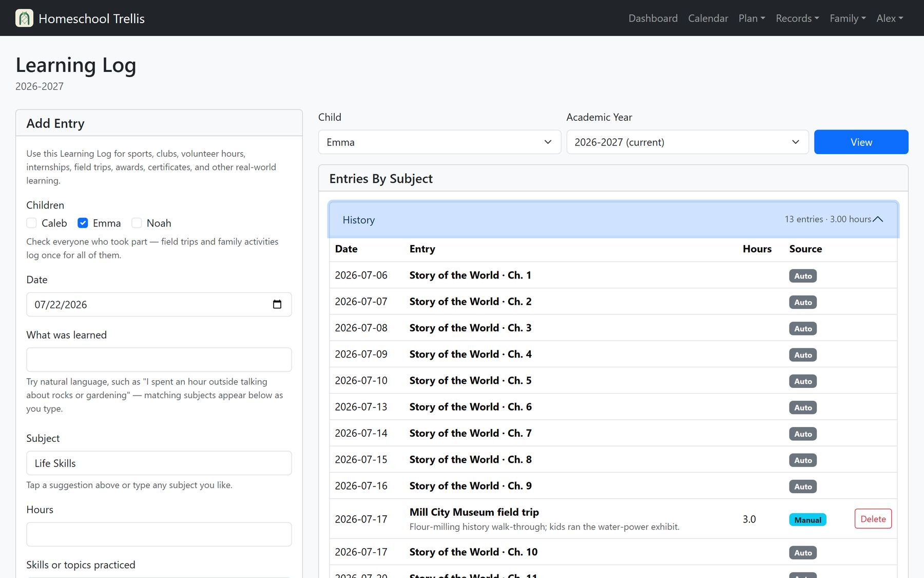
Task: Click the What was learned input
Action: click(x=159, y=360)
